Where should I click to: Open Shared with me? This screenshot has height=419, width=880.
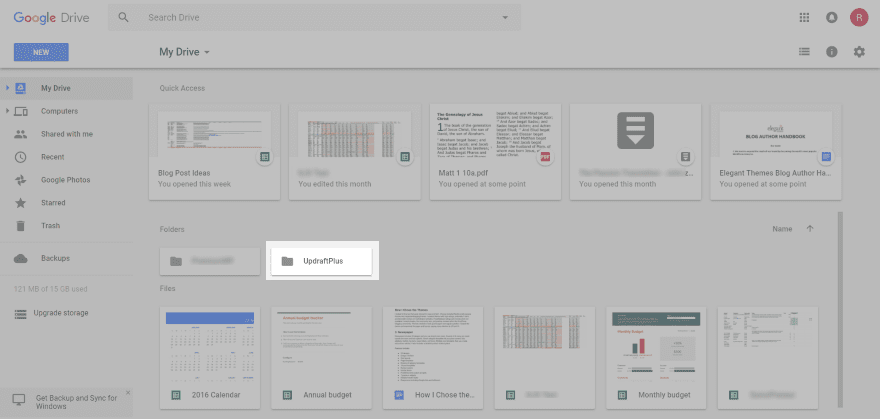(x=66, y=134)
